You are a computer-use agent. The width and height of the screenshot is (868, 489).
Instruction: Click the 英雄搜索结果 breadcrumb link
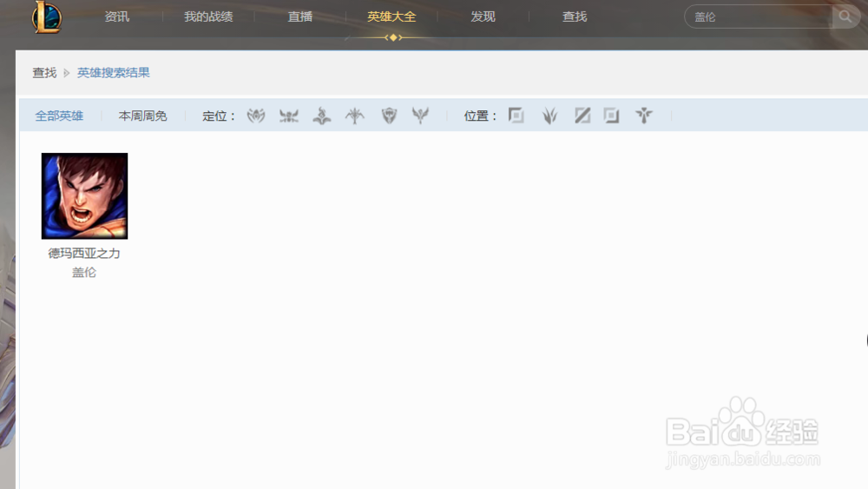tap(113, 73)
